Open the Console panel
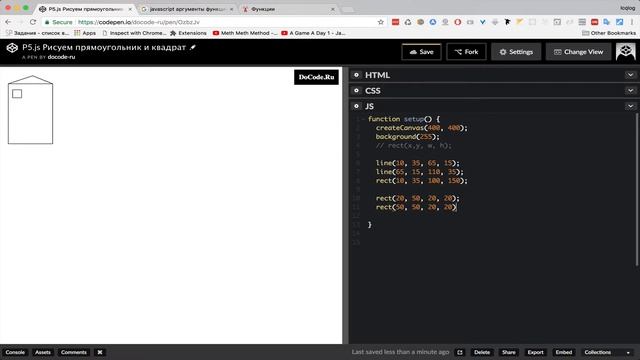640x360 pixels. coord(15,352)
